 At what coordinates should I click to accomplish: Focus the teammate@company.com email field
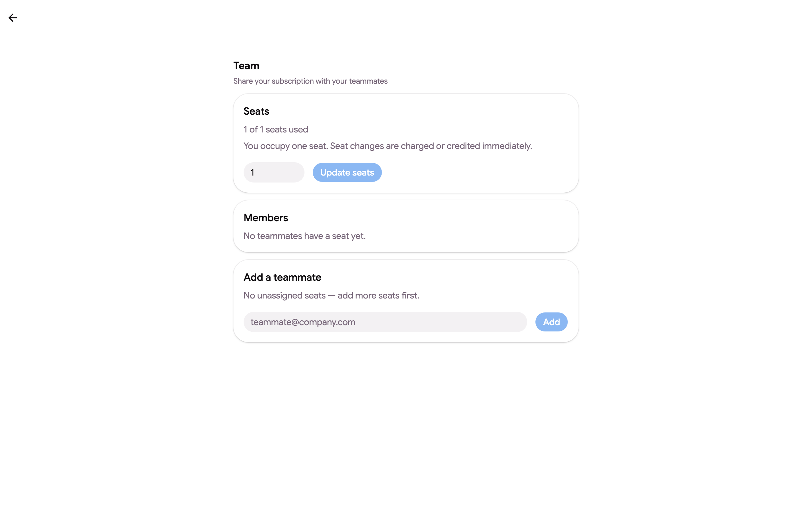[385, 322]
